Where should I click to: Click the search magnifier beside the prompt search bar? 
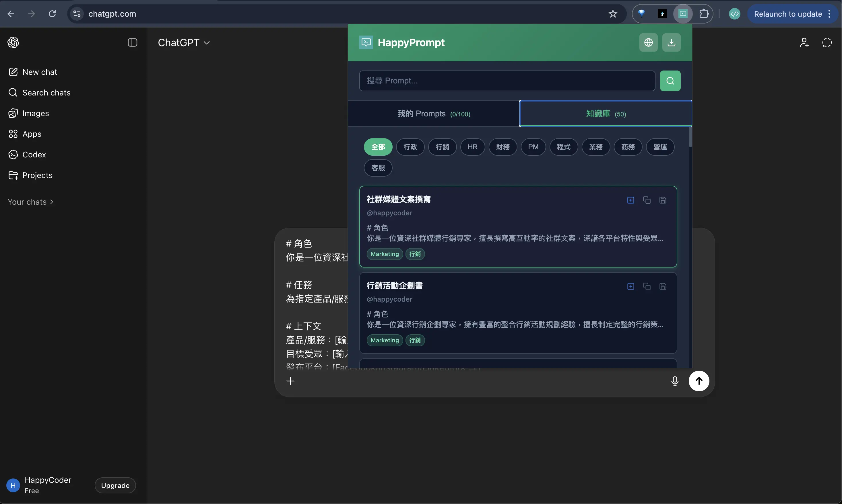pyautogui.click(x=670, y=81)
